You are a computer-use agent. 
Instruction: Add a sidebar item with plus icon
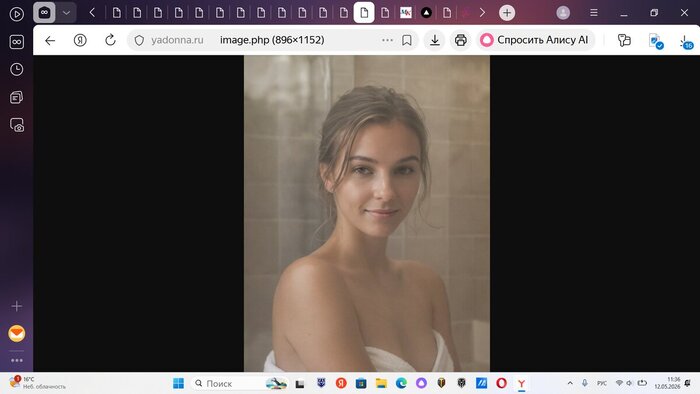[17, 306]
